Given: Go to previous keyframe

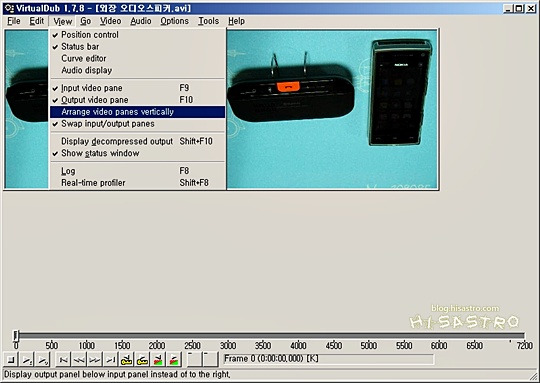Looking at the screenshot, I should (x=126, y=360).
